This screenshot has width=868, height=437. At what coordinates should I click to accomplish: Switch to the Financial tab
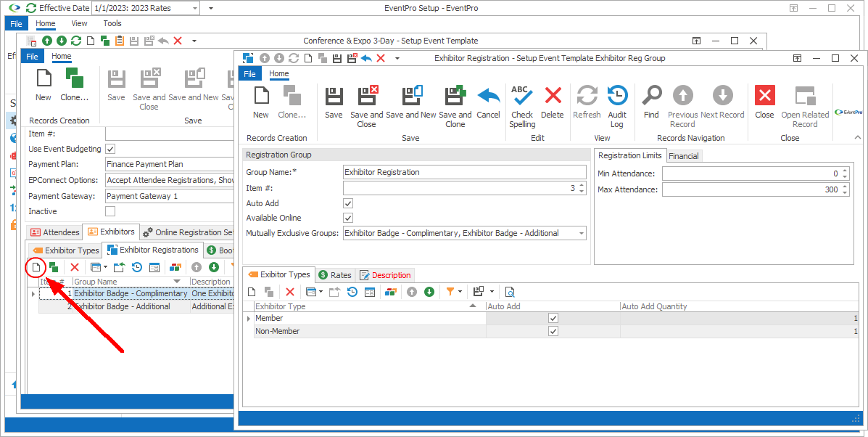coord(684,156)
